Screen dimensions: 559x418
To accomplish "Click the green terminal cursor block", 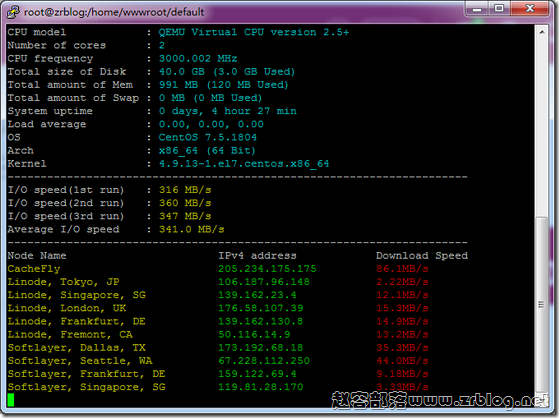I will coord(11,400).
